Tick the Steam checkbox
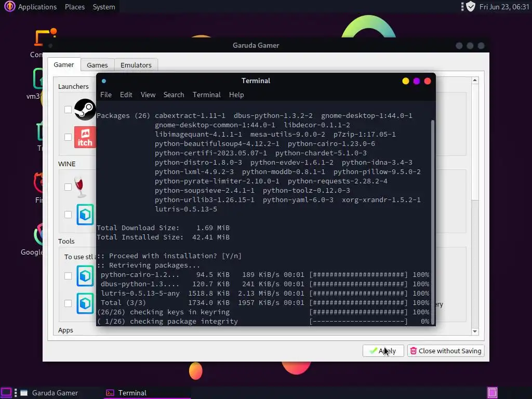 (68, 110)
